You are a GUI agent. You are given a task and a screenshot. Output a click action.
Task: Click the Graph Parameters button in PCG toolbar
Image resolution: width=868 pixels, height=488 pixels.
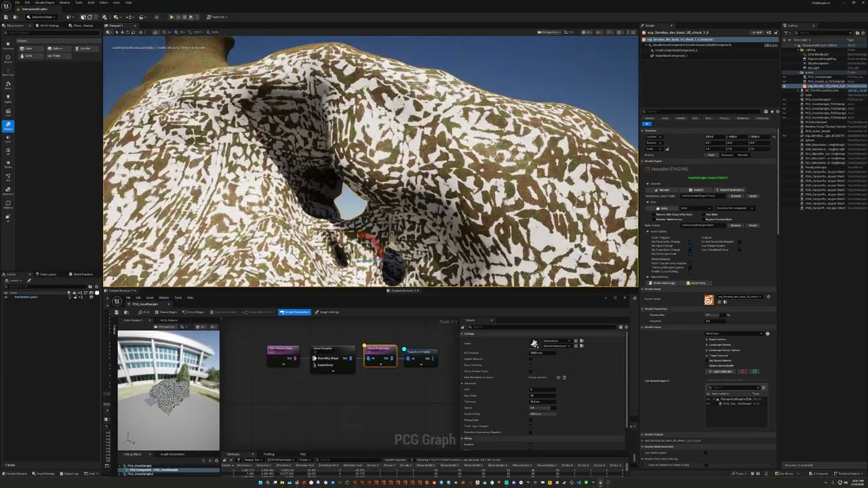coord(294,312)
